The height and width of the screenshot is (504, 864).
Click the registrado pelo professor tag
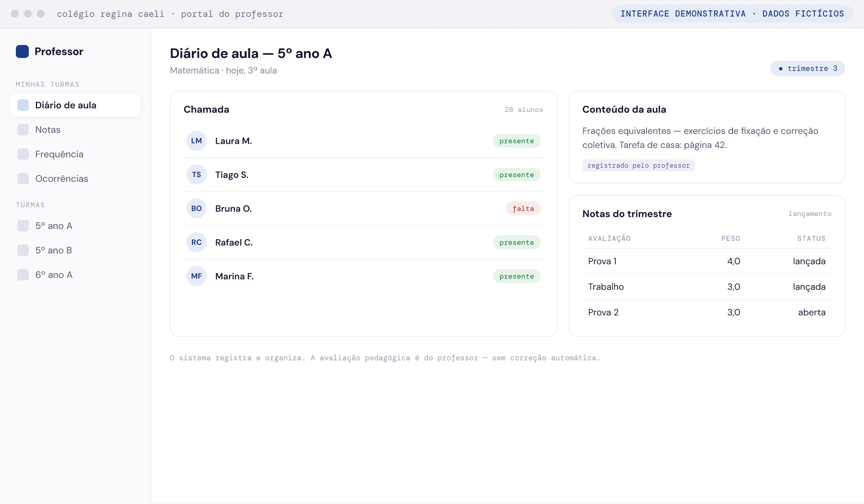point(639,166)
